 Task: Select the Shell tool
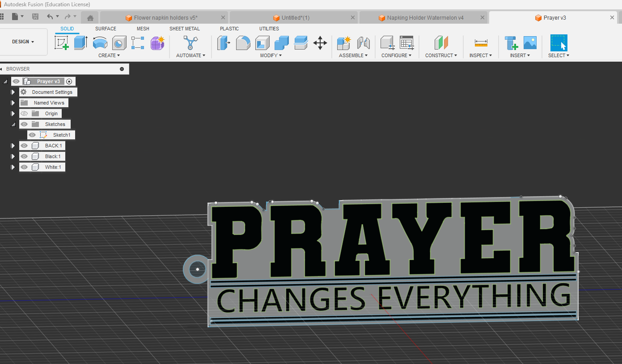(262, 43)
